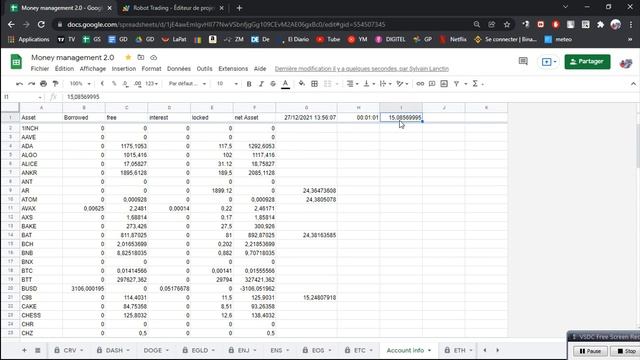
Task: Toggle italic formatting
Action: [261, 84]
